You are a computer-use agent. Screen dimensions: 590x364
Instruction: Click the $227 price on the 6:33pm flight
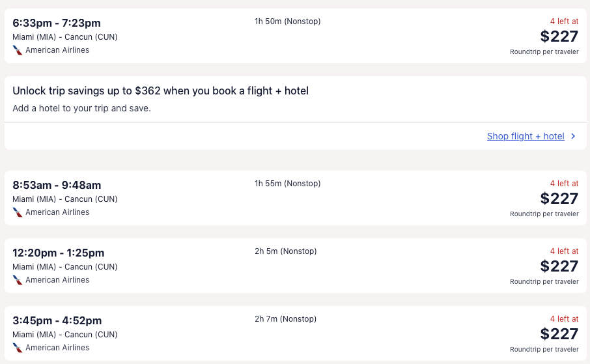point(559,36)
